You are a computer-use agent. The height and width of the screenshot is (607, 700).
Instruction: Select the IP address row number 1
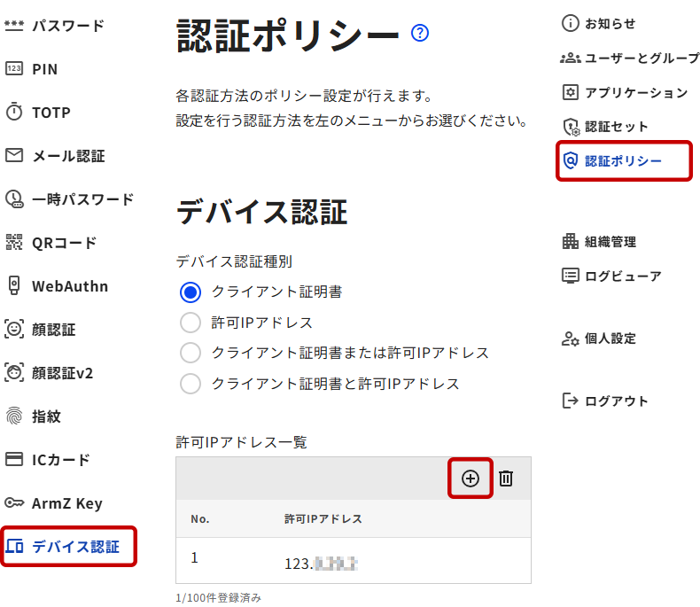(x=354, y=561)
